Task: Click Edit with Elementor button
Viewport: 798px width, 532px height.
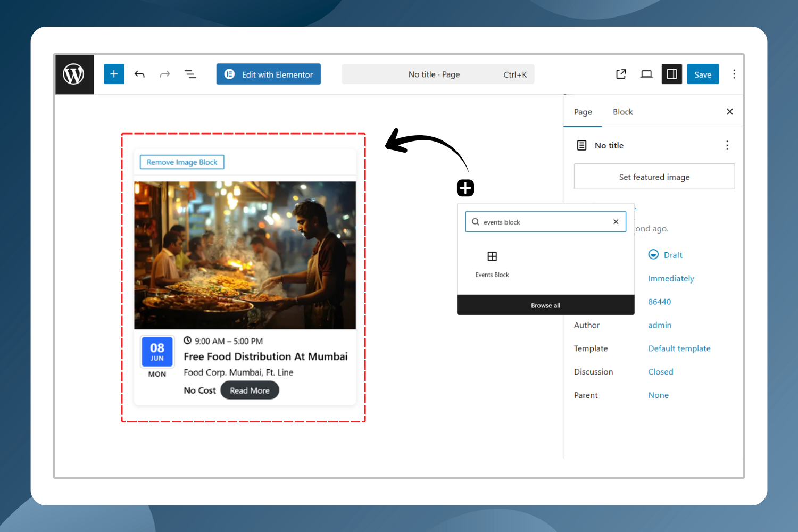Action: (x=269, y=74)
